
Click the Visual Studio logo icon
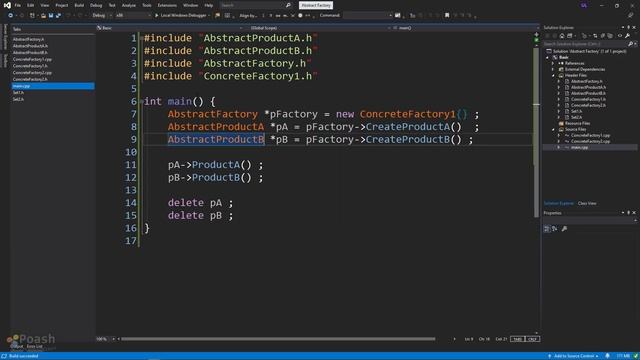[x=7, y=5]
